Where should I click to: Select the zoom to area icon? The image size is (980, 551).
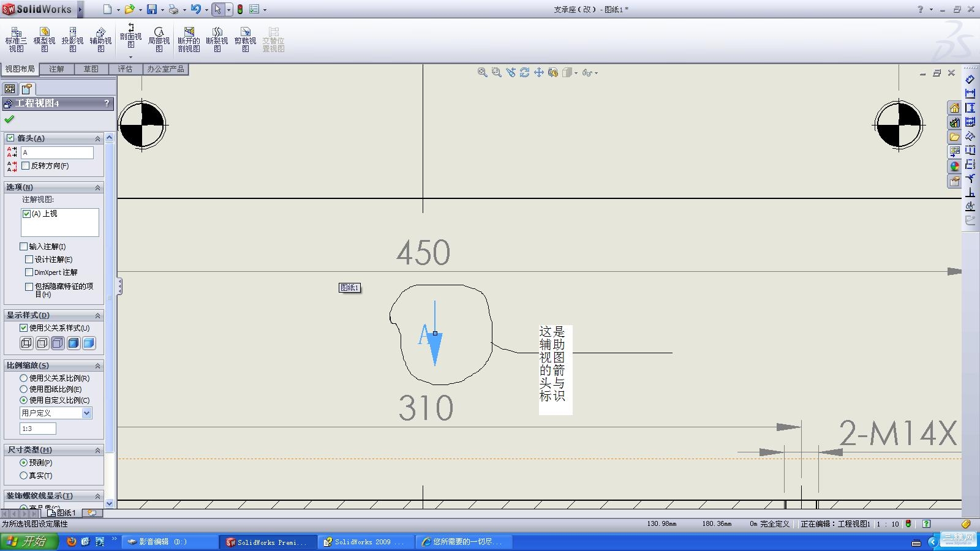(x=497, y=72)
